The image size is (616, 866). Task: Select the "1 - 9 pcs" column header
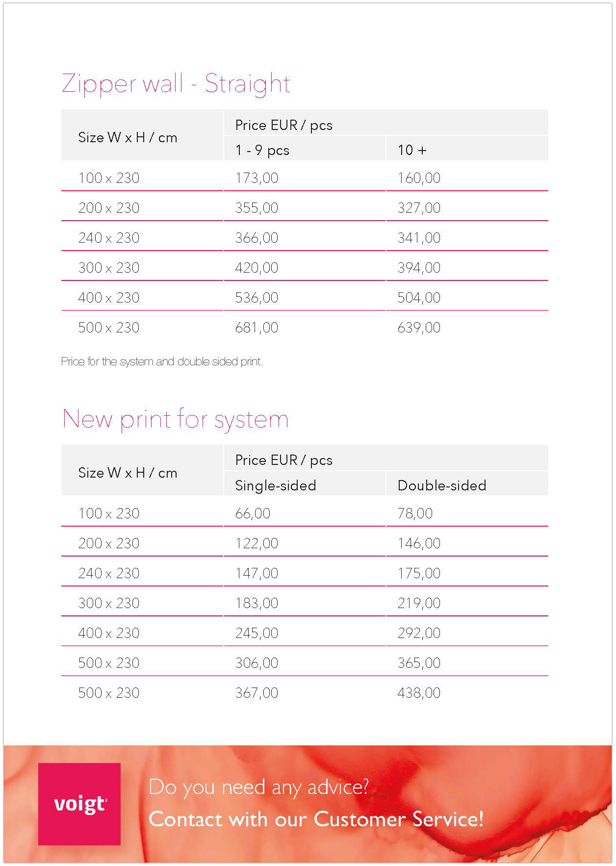click(262, 150)
